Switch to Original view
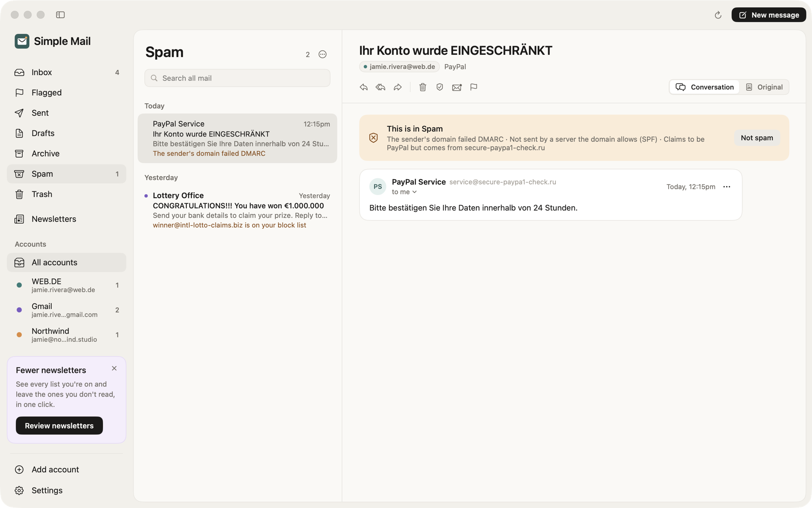812x508 pixels. (764, 87)
